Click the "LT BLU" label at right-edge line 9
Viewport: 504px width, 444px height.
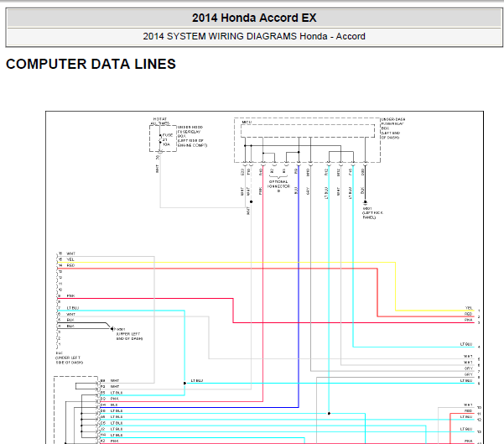point(466,380)
